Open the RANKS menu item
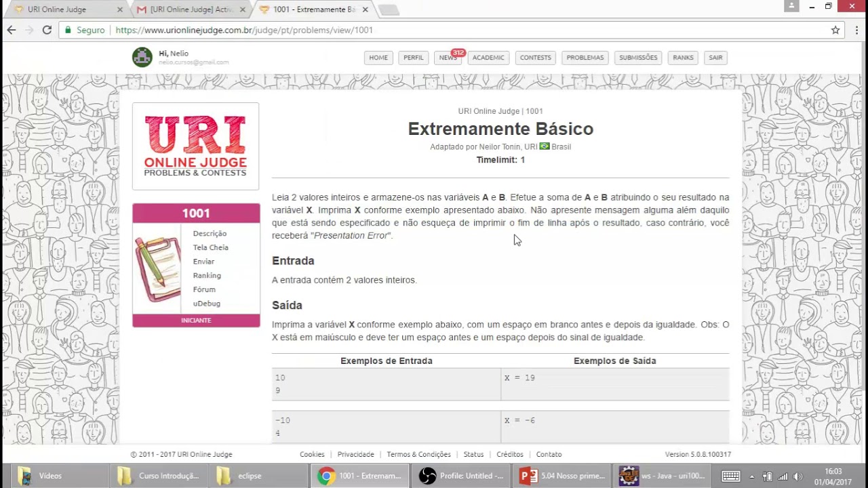The height and width of the screenshot is (488, 868). [683, 58]
